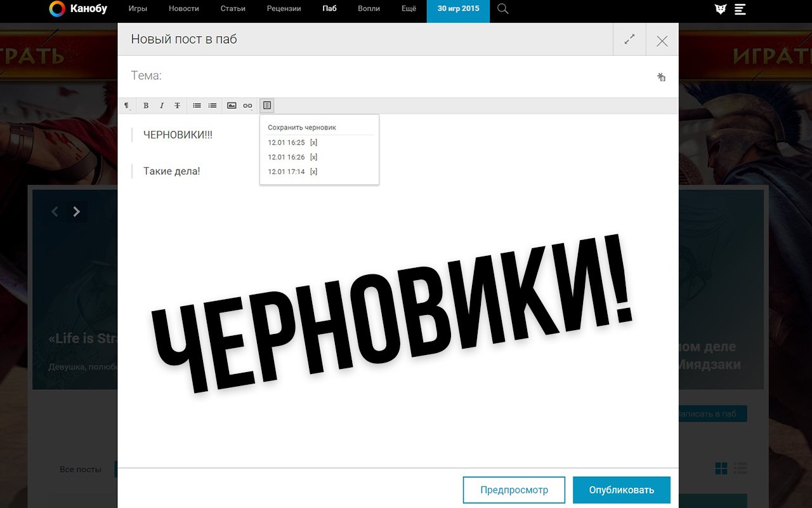Click the 'Такие дела!' line in editor
Viewport: 812px width, 508px height.
[x=172, y=171]
